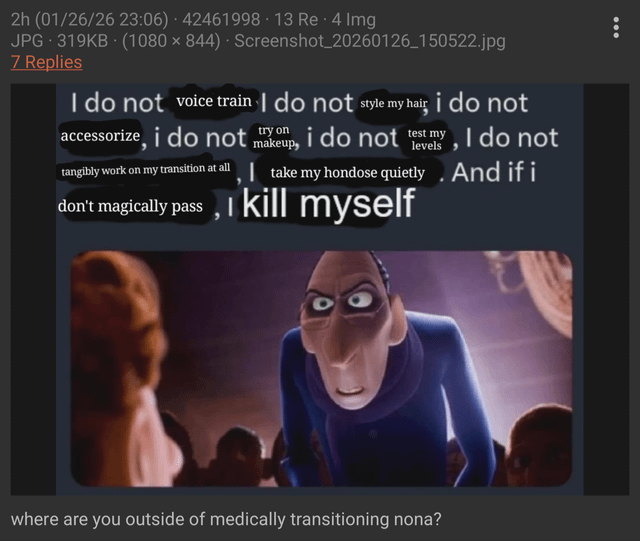Viewport: 640px width, 541px height.
Task: Click the JPG 319KB file info
Action: click(60, 41)
